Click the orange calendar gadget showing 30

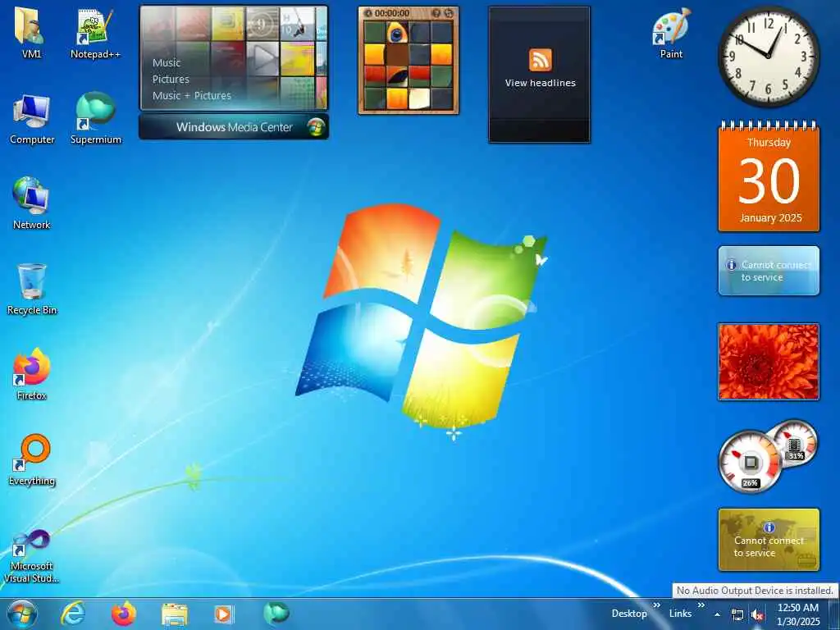(x=769, y=178)
